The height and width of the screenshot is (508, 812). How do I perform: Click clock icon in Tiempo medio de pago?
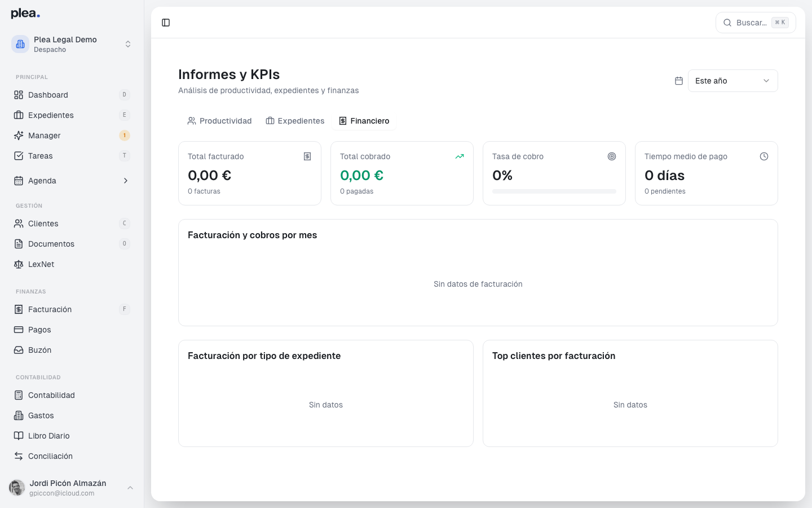pyautogui.click(x=764, y=156)
